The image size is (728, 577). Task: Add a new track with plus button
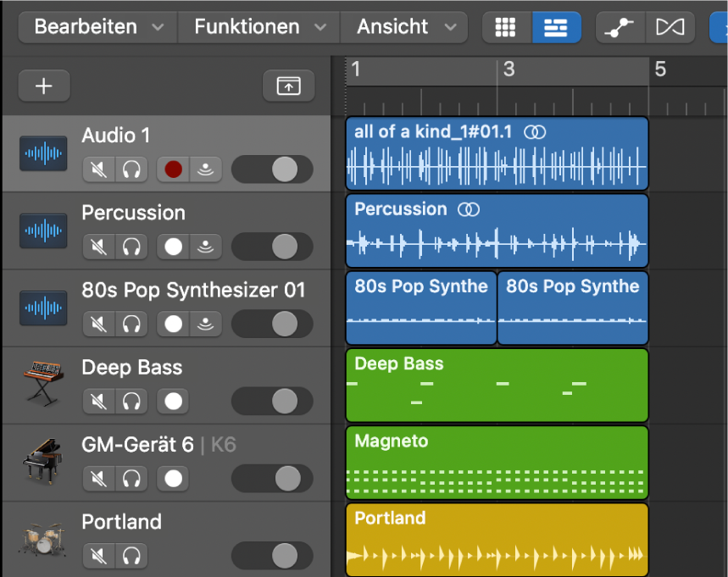pyautogui.click(x=44, y=86)
